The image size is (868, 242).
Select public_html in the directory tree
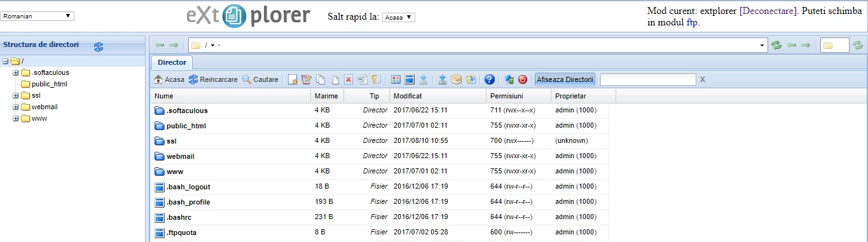pos(50,84)
